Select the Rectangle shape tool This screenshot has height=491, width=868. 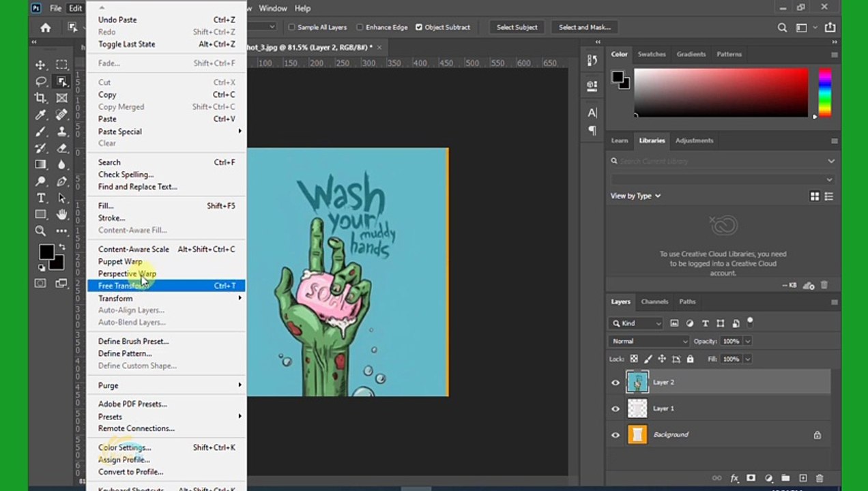coord(41,214)
